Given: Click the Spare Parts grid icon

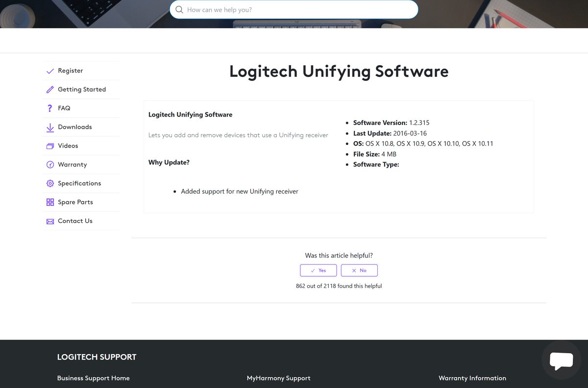Looking at the screenshot, I should click(50, 202).
